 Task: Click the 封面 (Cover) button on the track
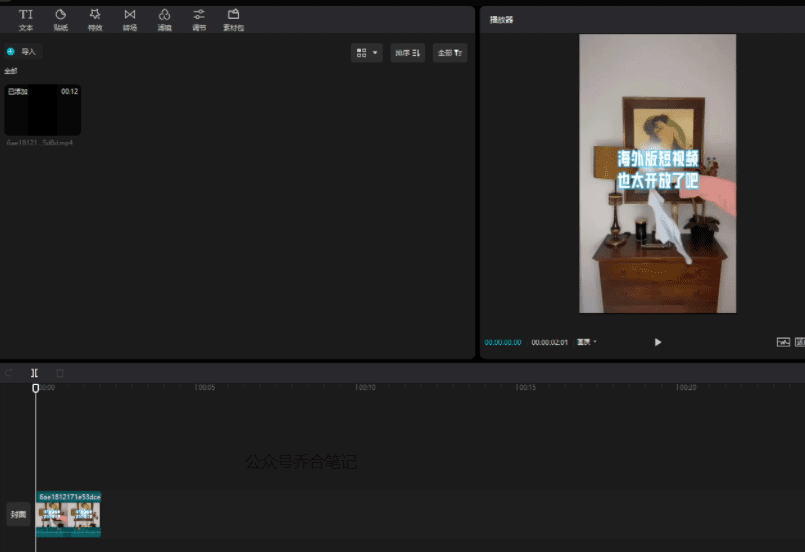pyautogui.click(x=18, y=515)
